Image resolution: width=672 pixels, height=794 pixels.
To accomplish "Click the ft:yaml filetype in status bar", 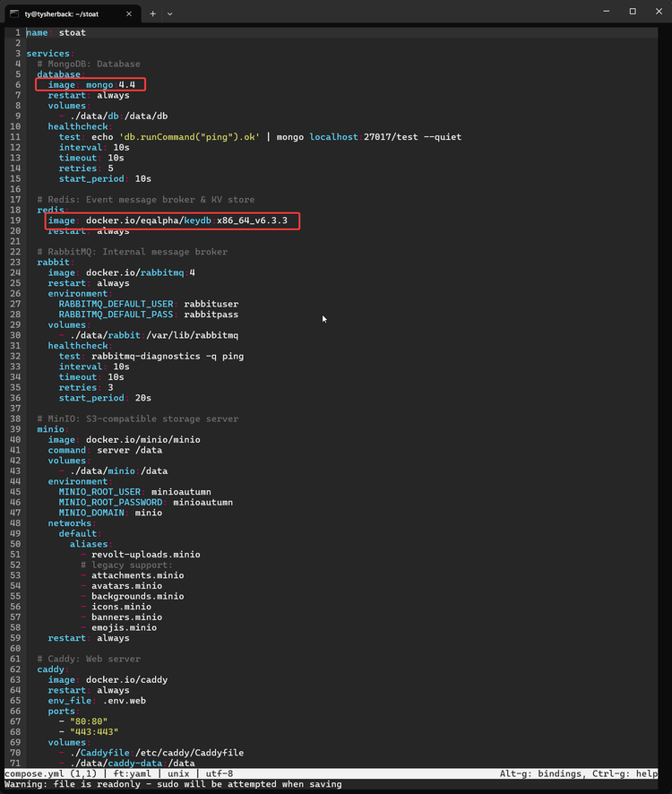I will [131, 773].
